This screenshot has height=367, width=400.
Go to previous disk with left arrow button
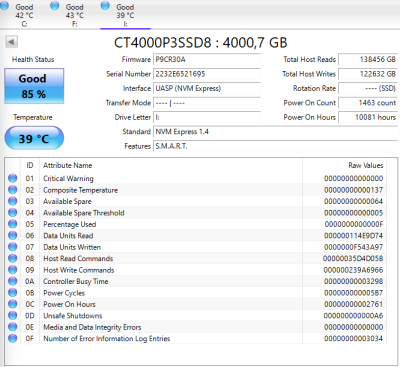pyautogui.click(x=11, y=42)
